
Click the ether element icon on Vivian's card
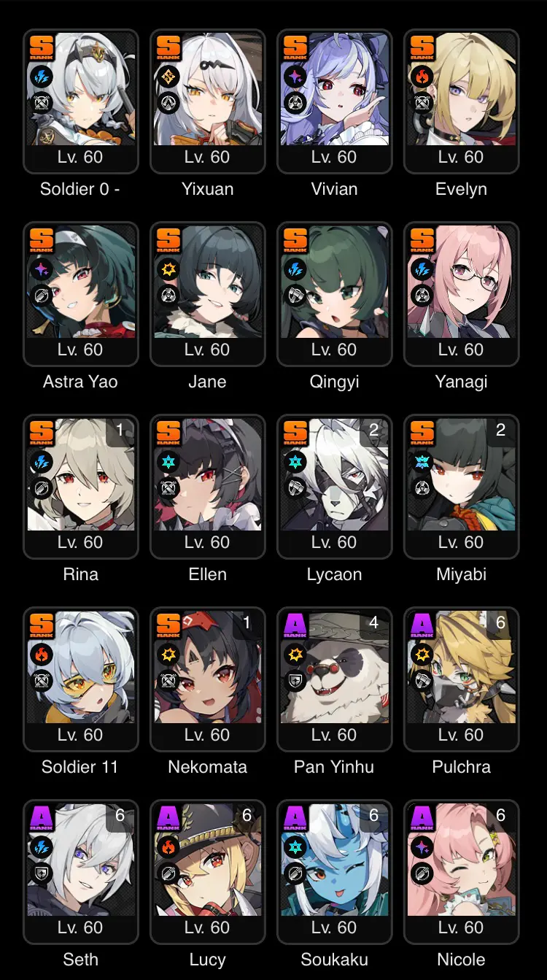[x=295, y=77]
